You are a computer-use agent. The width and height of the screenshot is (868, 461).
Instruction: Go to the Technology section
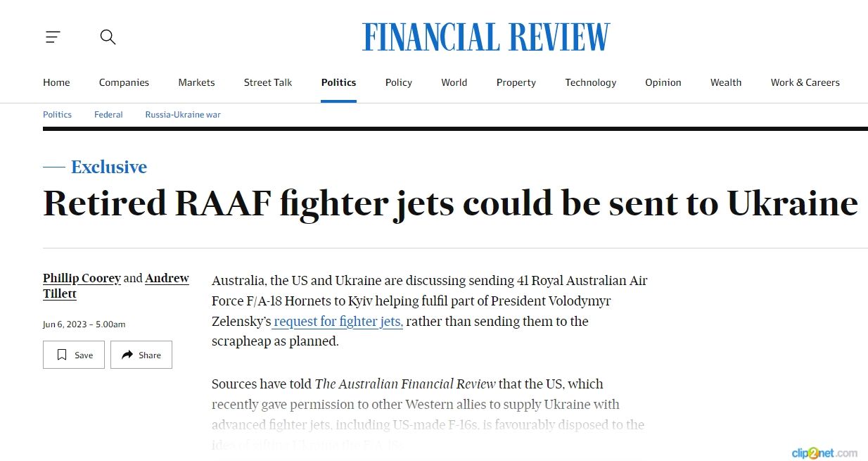coord(590,82)
